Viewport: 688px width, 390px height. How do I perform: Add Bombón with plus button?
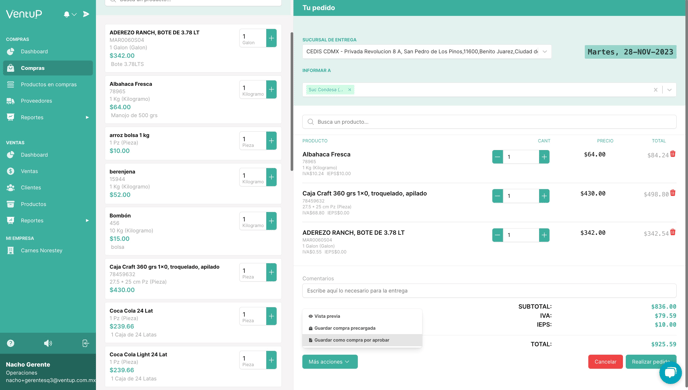click(271, 221)
